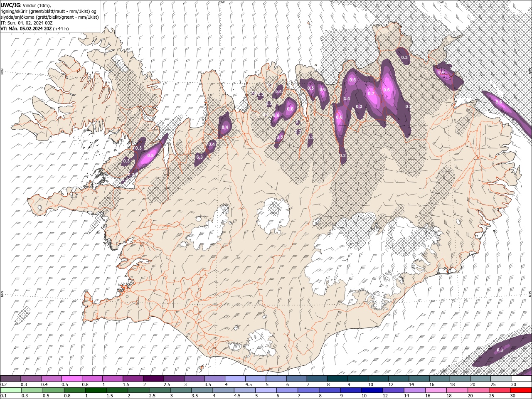
Task: Click the darkest purple 2–2.5 upper legend swatch
Action: coord(153,379)
